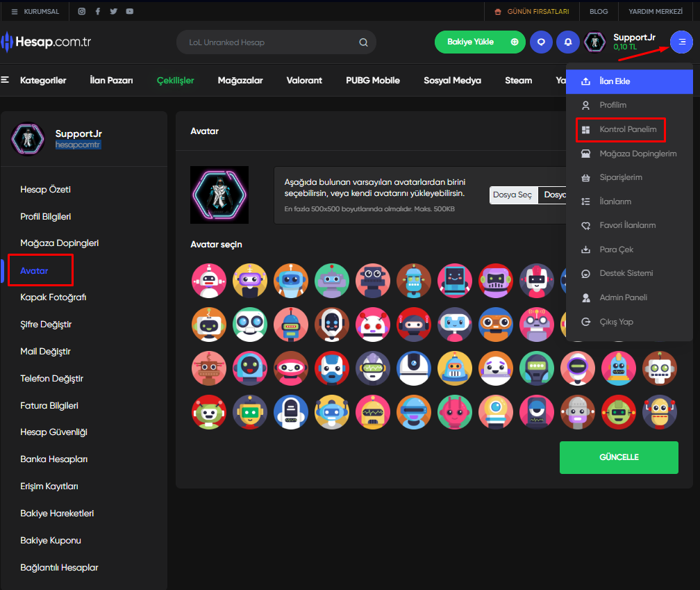Open the Yardım Merkezi link

point(656,12)
